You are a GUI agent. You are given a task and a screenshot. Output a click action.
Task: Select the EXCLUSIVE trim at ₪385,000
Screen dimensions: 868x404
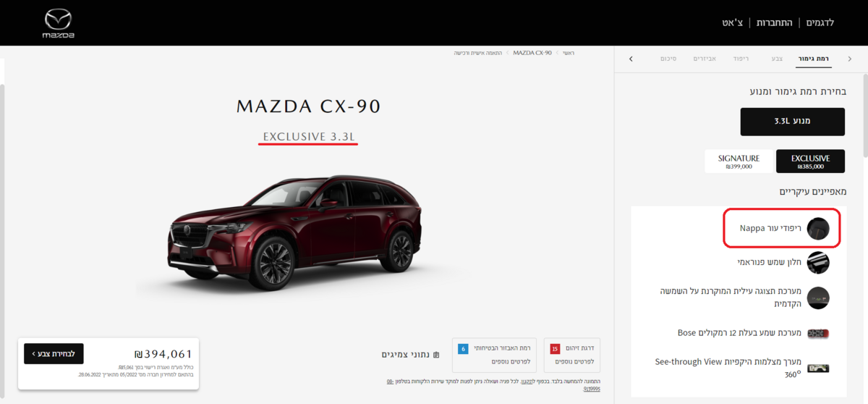pyautogui.click(x=810, y=161)
